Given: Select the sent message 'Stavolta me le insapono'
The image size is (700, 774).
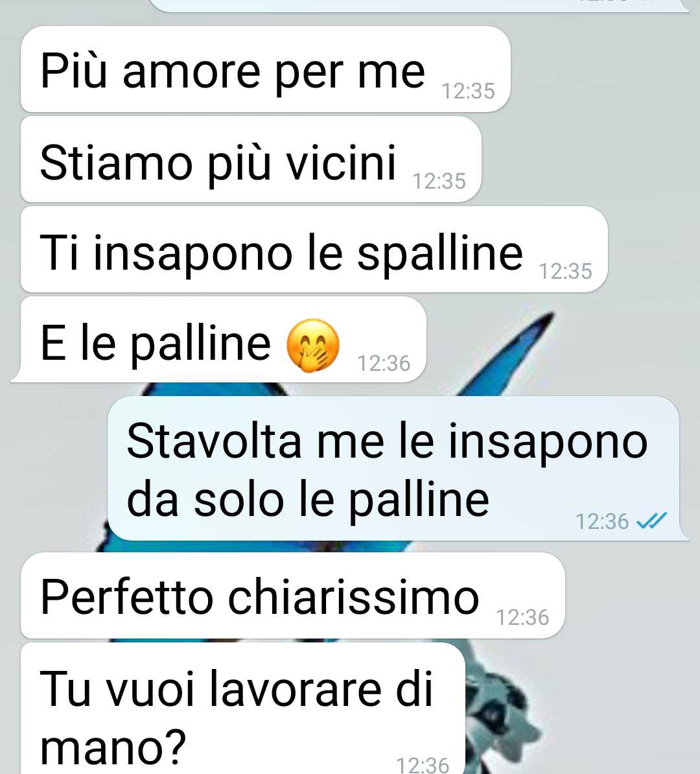Looking at the screenshot, I should 395,469.
